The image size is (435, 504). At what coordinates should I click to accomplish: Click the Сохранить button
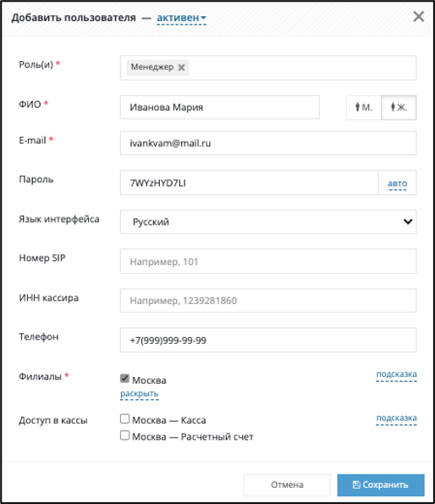(381, 485)
